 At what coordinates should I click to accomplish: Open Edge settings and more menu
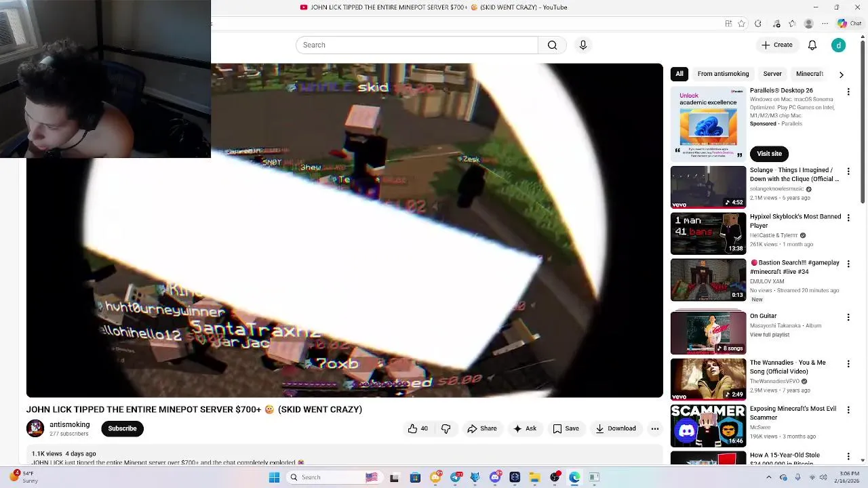pyautogui.click(x=825, y=24)
